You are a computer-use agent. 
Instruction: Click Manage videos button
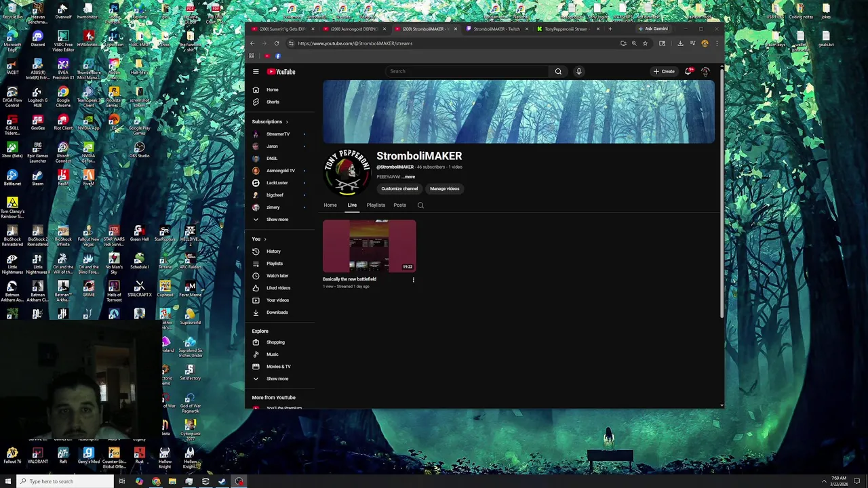[445, 188]
